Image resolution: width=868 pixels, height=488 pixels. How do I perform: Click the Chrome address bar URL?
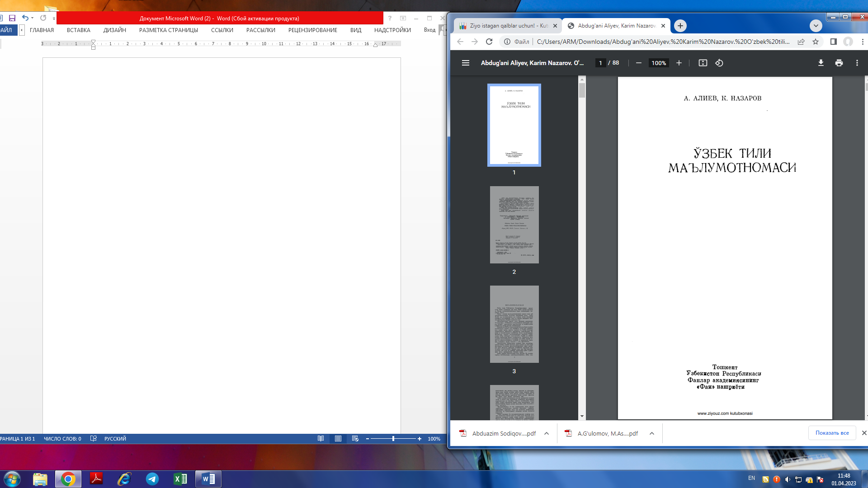pyautogui.click(x=663, y=42)
